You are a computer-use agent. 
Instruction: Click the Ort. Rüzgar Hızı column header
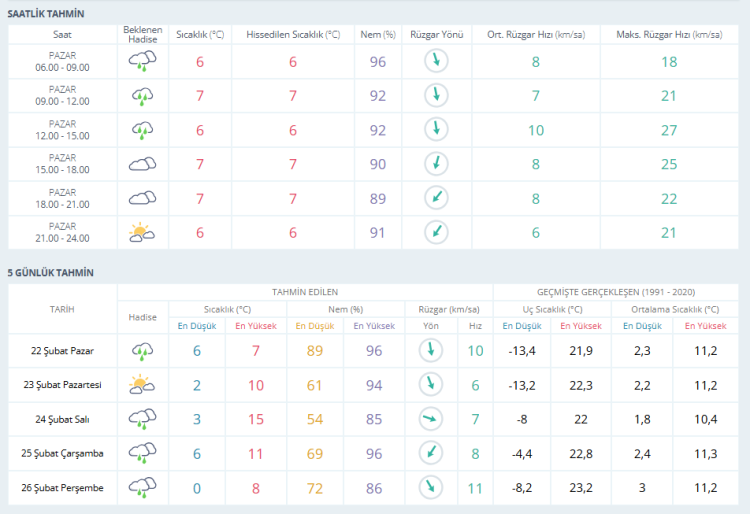pyautogui.click(x=536, y=35)
